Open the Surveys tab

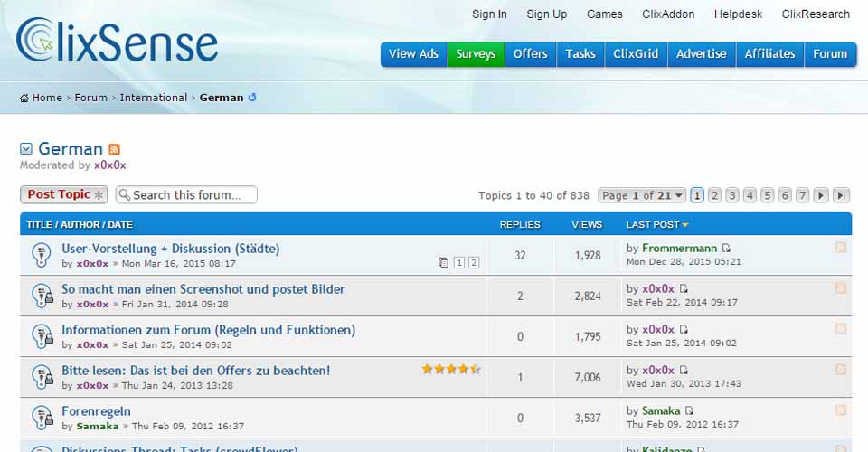coord(476,54)
